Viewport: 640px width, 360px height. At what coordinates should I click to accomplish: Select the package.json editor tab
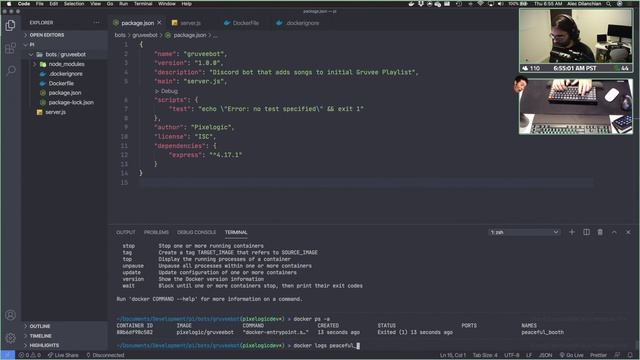click(138, 23)
